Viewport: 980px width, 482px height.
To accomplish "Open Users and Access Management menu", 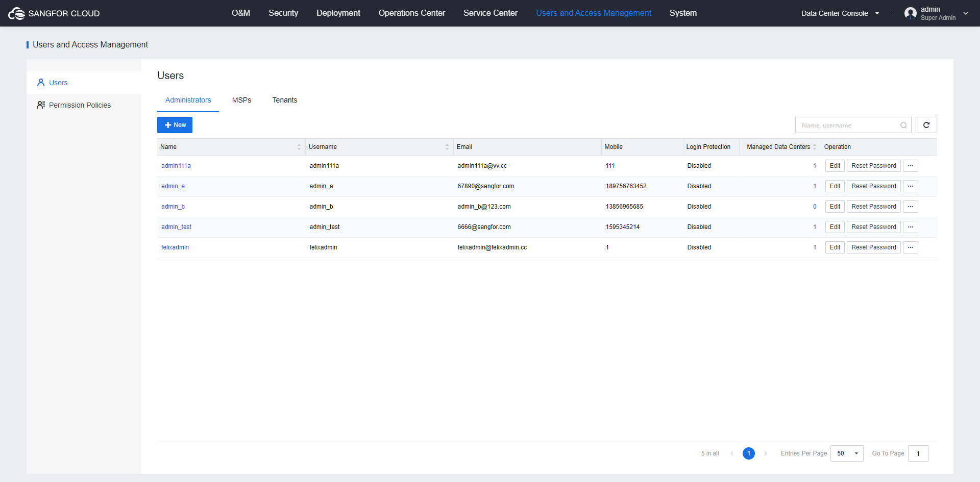I will coord(594,13).
